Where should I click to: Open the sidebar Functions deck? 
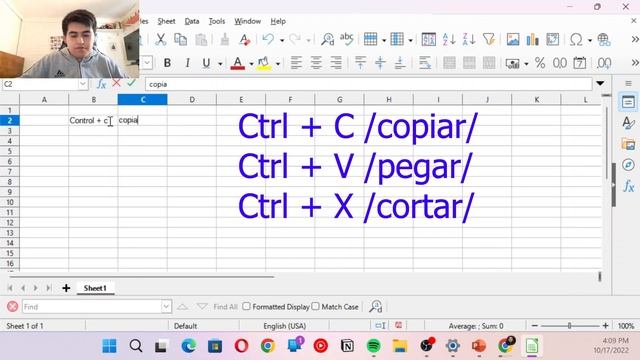(628, 187)
